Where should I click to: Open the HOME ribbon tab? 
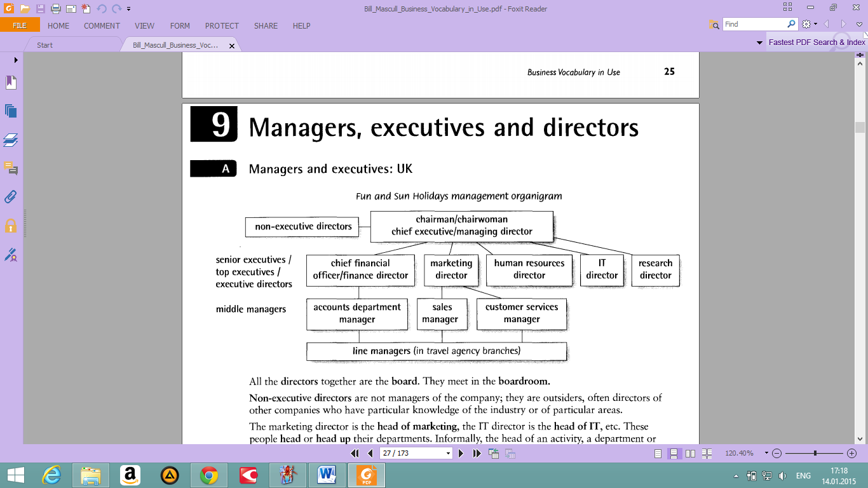pyautogui.click(x=58, y=26)
